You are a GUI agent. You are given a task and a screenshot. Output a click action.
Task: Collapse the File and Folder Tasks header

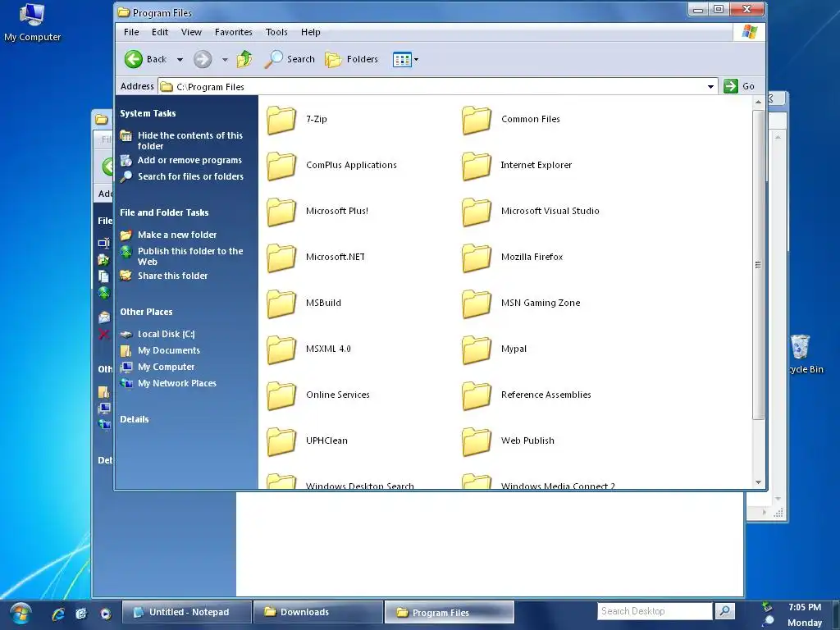[x=164, y=212]
